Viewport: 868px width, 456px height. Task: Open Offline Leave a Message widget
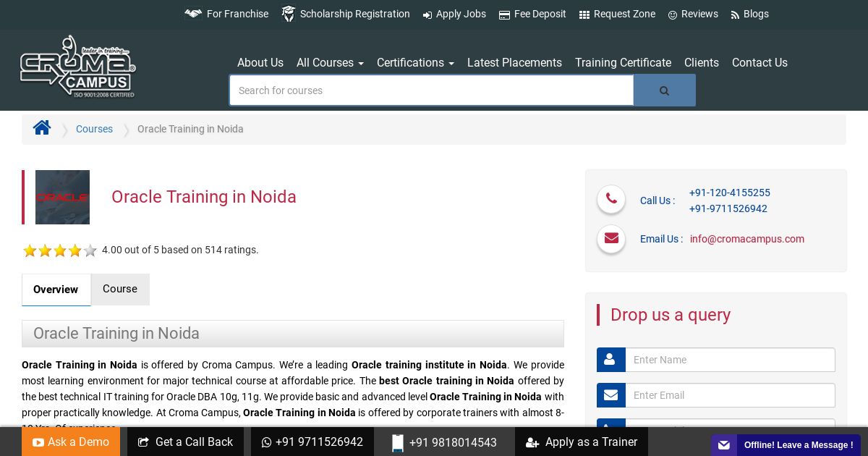coord(786,445)
